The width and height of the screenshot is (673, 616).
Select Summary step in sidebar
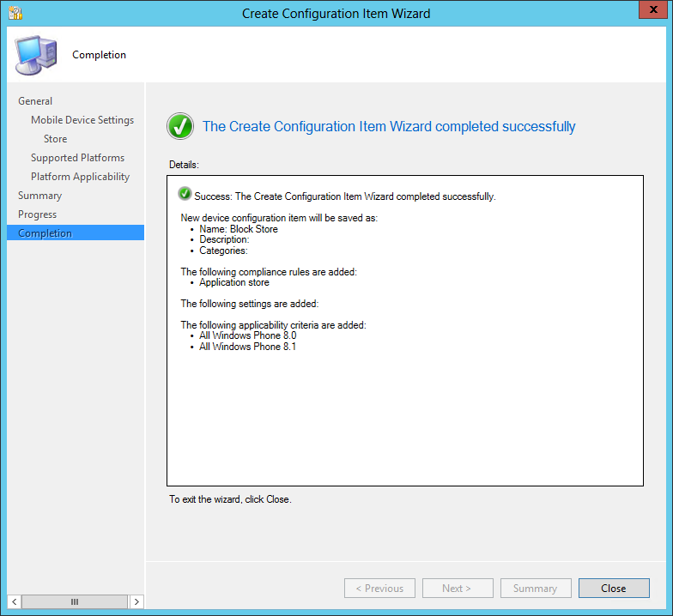39,196
